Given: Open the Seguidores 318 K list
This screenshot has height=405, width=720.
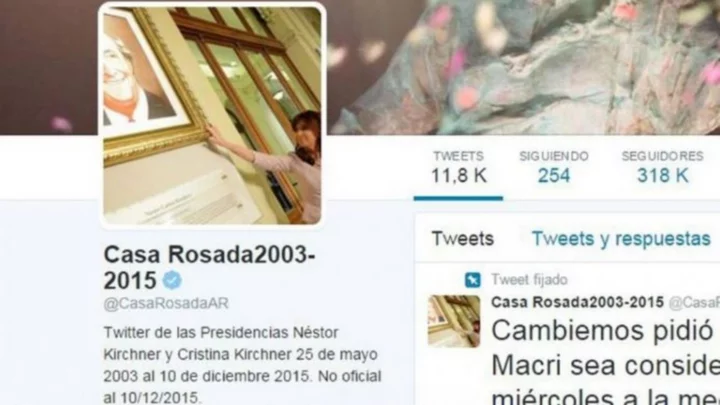Looking at the screenshot, I should 662,168.
